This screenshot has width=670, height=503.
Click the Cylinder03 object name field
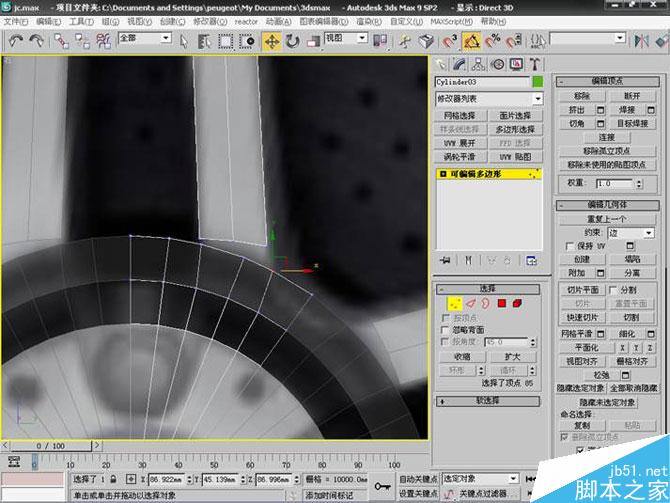tap(481, 81)
